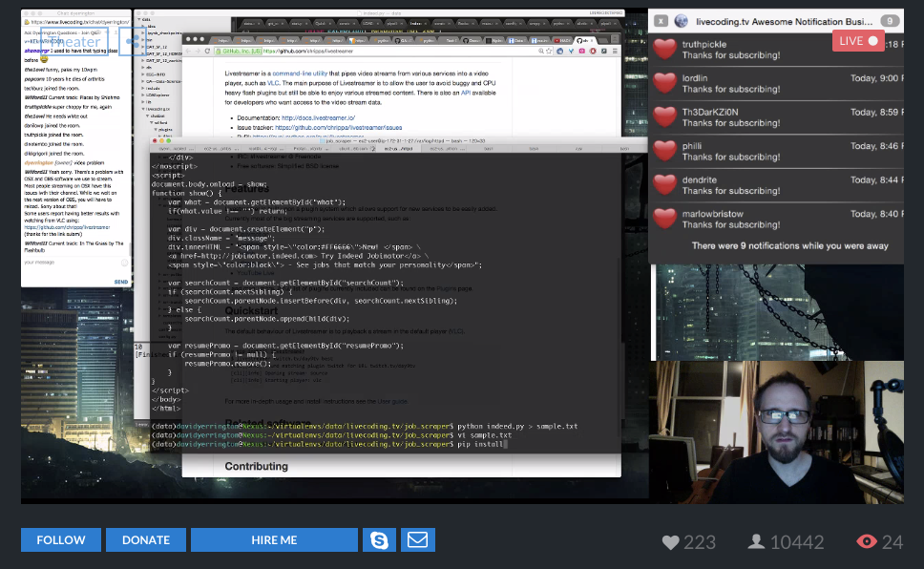Viewport: 924px width, 569px height.
Task: Select the philli notification name
Action: [x=692, y=146]
